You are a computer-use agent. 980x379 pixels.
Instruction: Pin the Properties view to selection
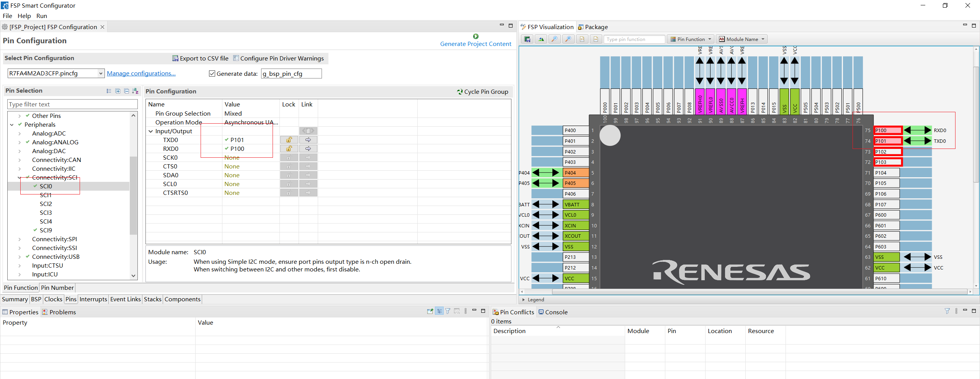(x=430, y=311)
